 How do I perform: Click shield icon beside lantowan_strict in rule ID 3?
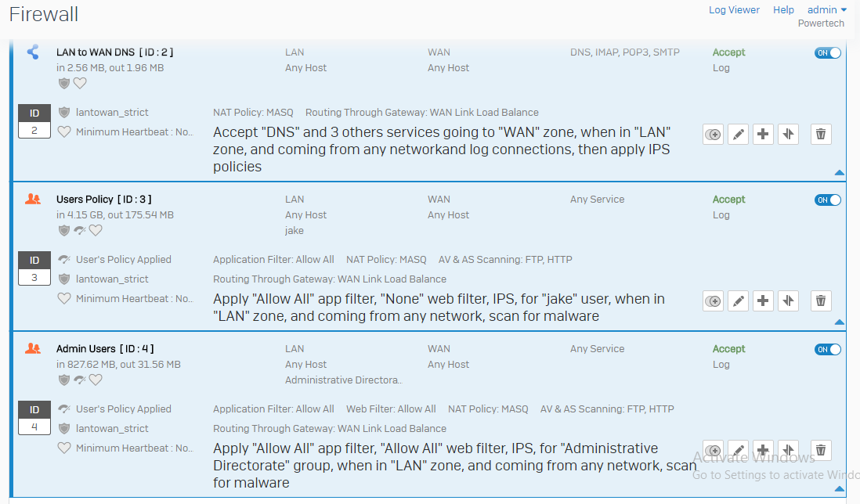pyautogui.click(x=64, y=279)
